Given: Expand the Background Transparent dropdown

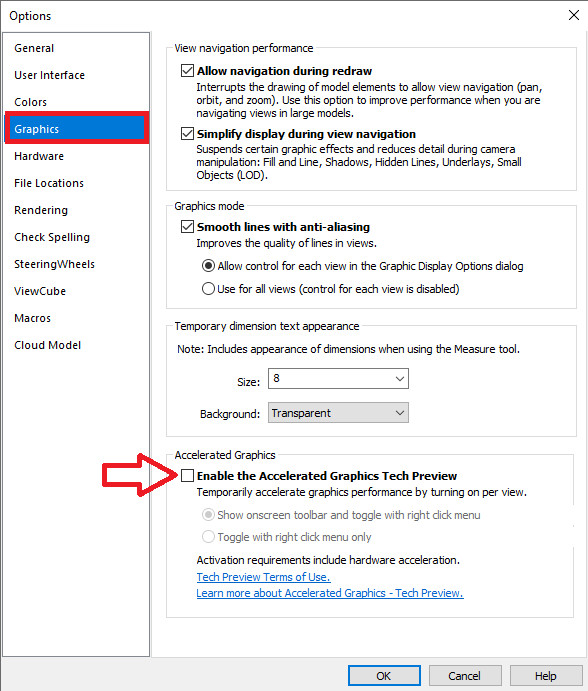Looking at the screenshot, I should [338, 413].
